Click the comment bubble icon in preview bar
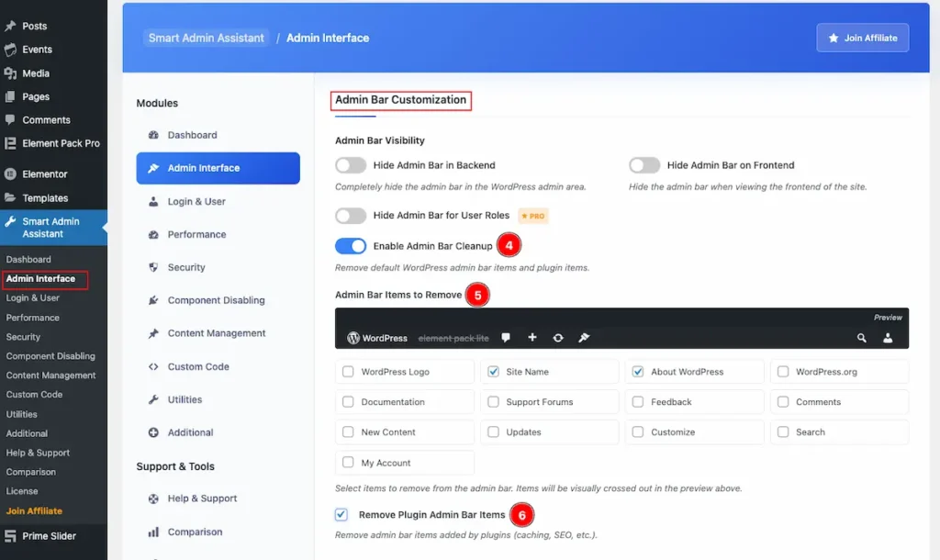The height and width of the screenshot is (560, 940). point(506,338)
